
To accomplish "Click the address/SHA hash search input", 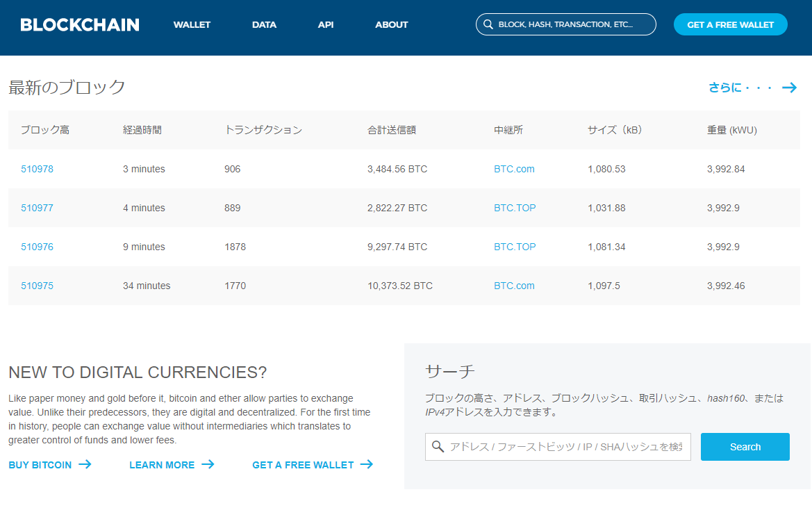I will 566,447.
